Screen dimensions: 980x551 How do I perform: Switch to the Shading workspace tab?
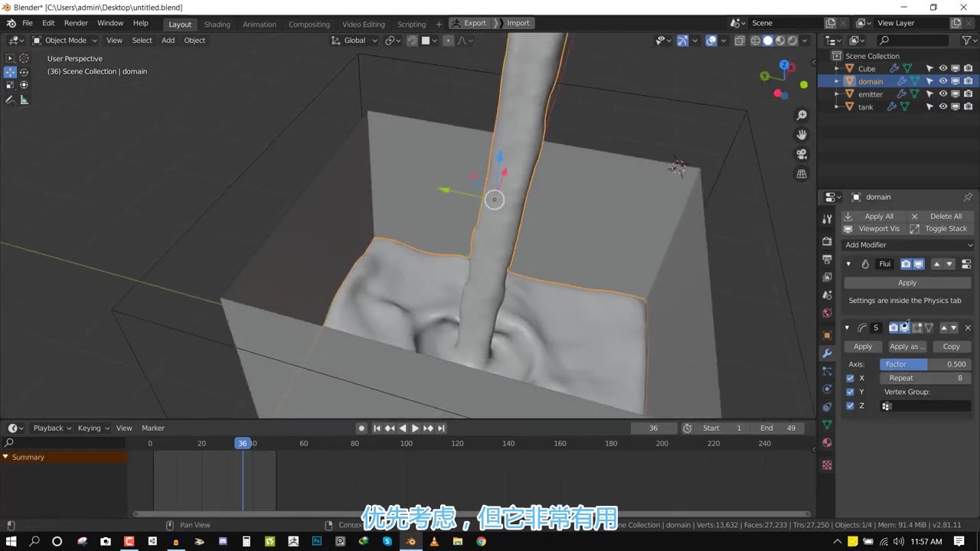pos(217,24)
